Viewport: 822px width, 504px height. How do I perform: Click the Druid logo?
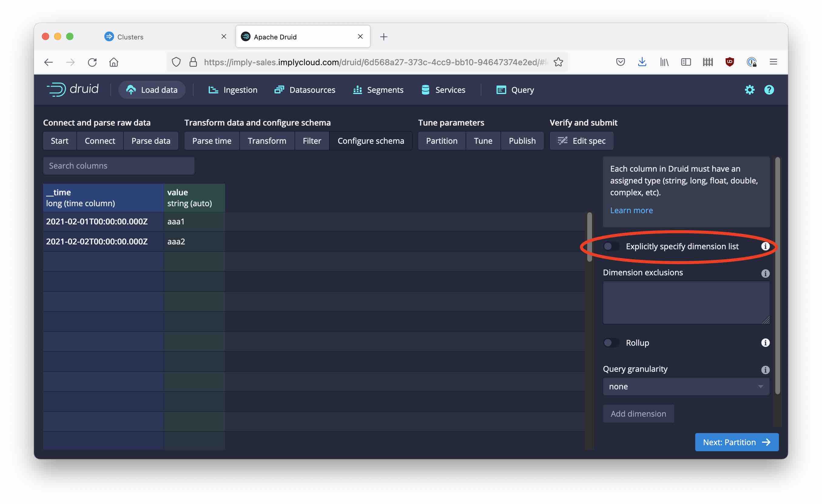[74, 89]
